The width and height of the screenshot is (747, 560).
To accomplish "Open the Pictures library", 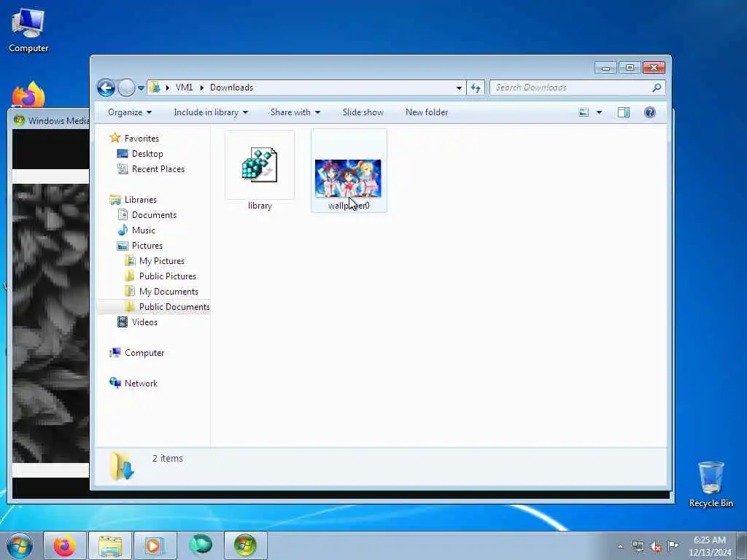I will (147, 246).
